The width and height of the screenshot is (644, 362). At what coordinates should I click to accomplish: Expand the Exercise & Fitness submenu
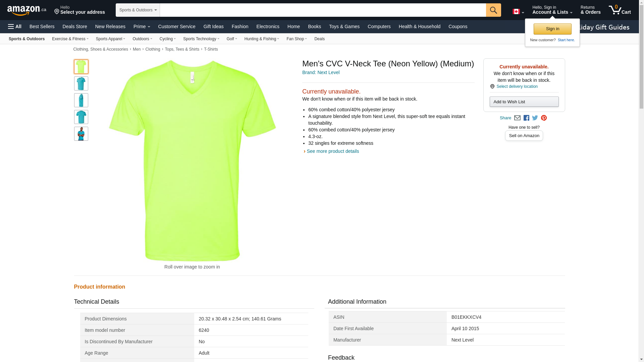point(70,39)
